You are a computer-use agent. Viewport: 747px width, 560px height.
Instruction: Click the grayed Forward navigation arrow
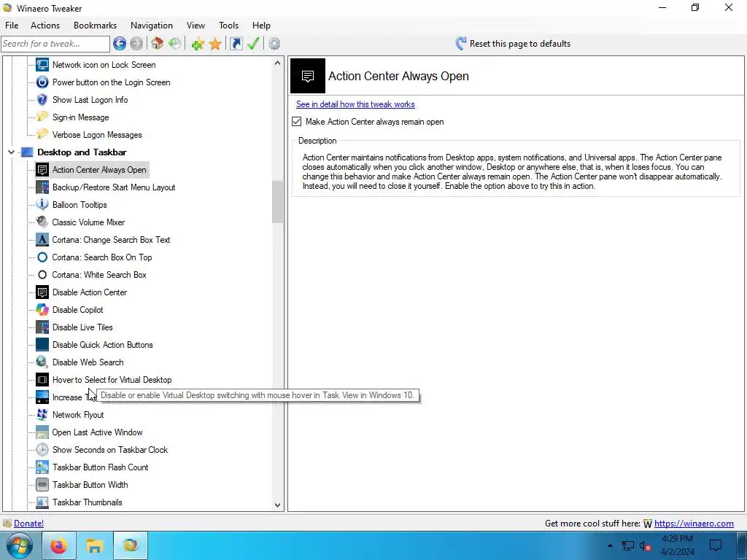(x=136, y=44)
